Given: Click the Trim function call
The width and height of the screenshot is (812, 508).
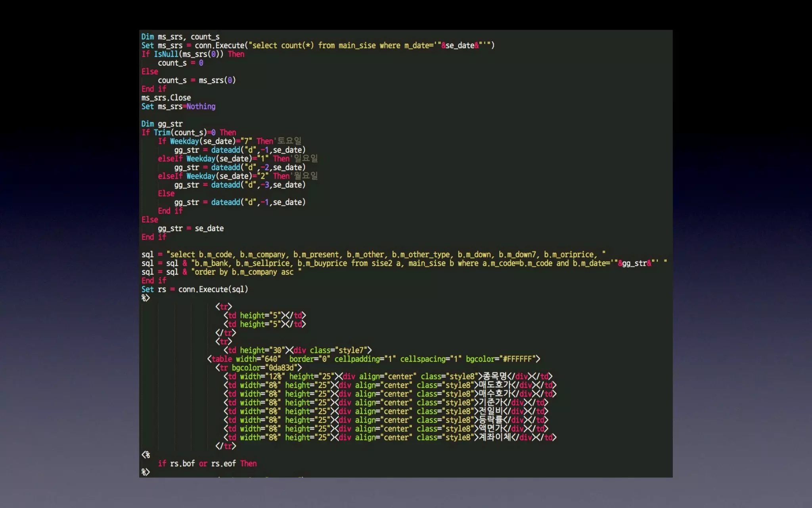Looking at the screenshot, I should point(162,133).
